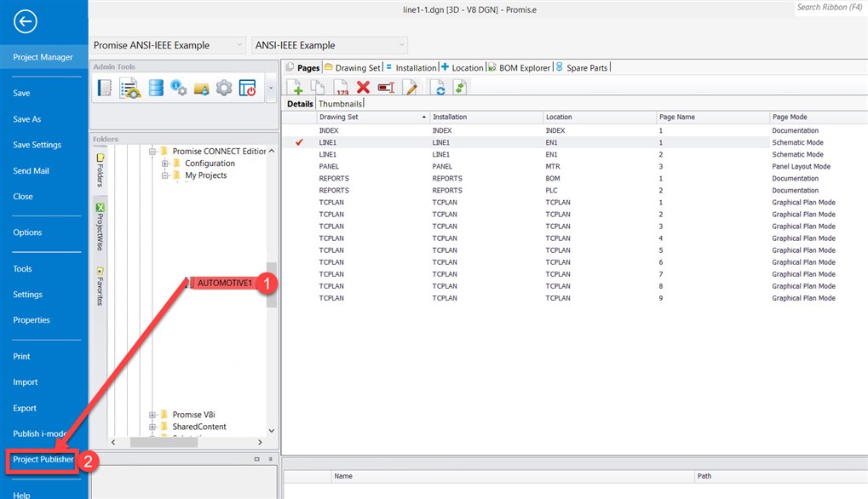Open the ANSI-IEEE Example project dropdown
Viewport: 868px width, 499px height.
click(330, 45)
